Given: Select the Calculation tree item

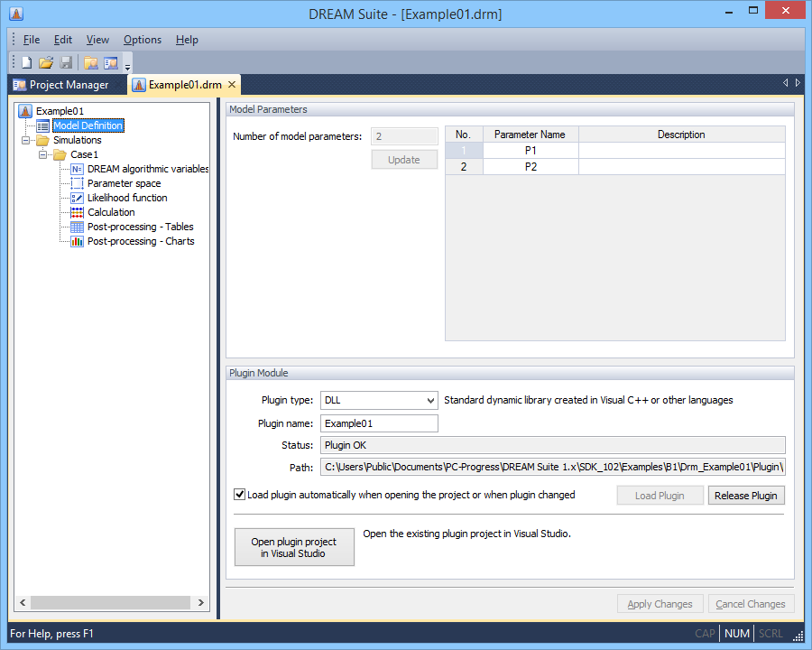Looking at the screenshot, I should pyautogui.click(x=111, y=212).
